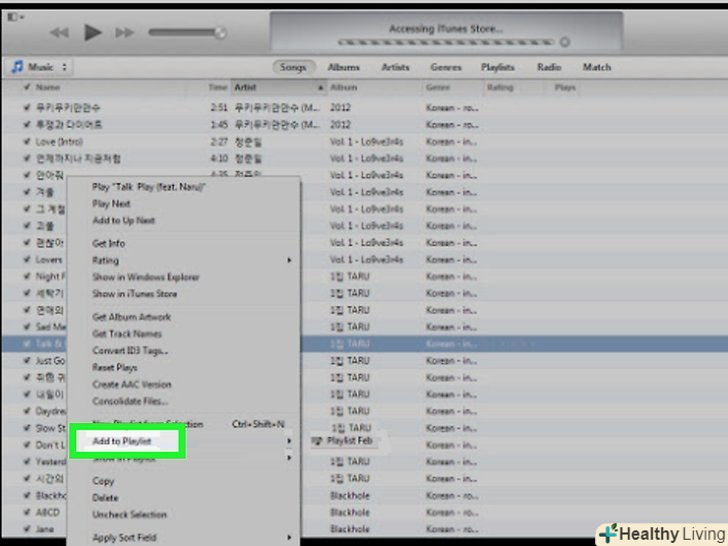Open the iTunes window menu icon at top-left

click(x=15, y=17)
